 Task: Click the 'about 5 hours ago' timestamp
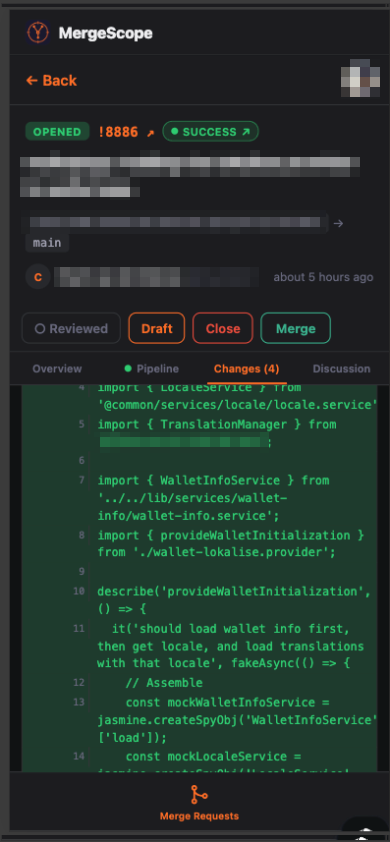coord(323,277)
